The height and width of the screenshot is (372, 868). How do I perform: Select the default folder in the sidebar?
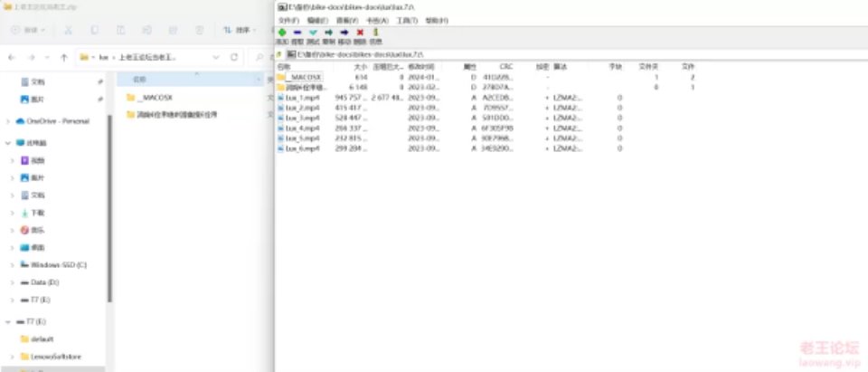[x=36, y=339]
